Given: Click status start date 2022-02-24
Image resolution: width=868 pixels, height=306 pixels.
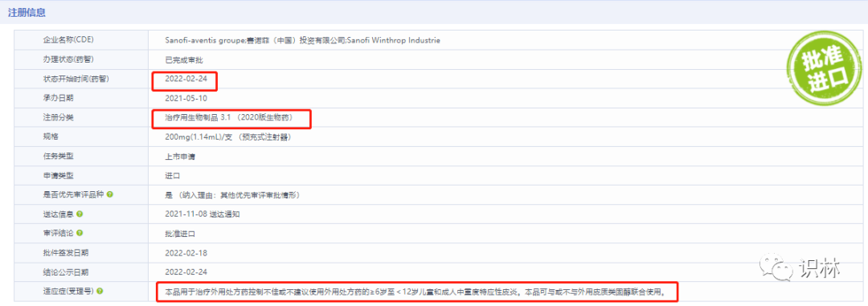Looking at the screenshot, I should click(x=186, y=79).
